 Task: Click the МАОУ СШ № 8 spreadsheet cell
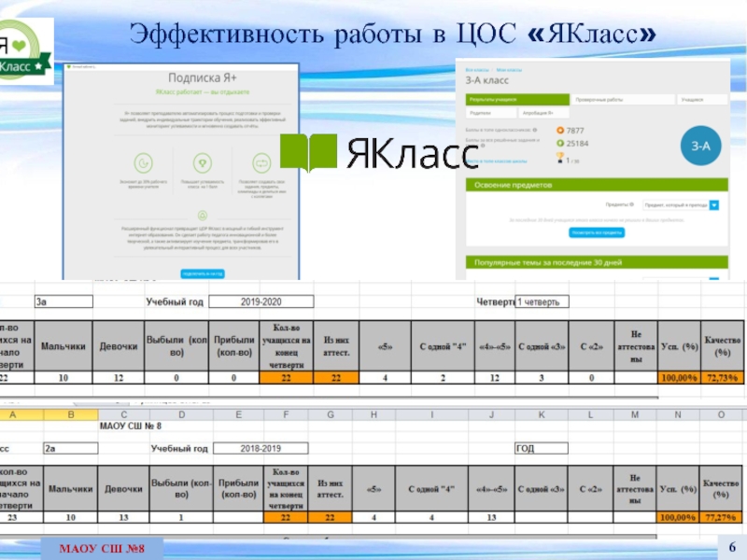coord(131,426)
